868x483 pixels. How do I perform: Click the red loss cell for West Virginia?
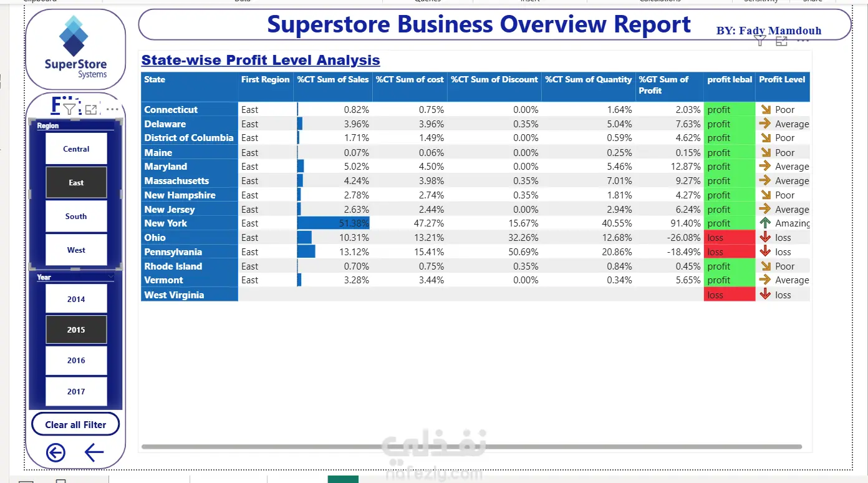[730, 295]
